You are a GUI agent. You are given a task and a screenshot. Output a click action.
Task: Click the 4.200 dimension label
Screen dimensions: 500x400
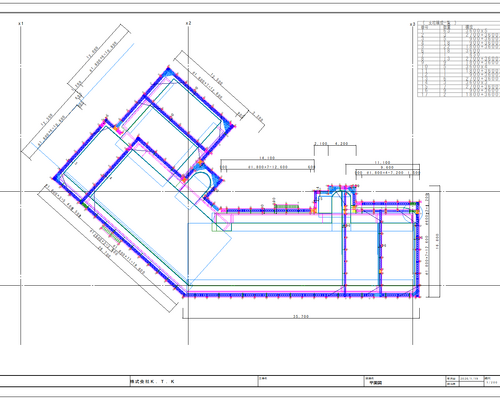click(x=342, y=144)
